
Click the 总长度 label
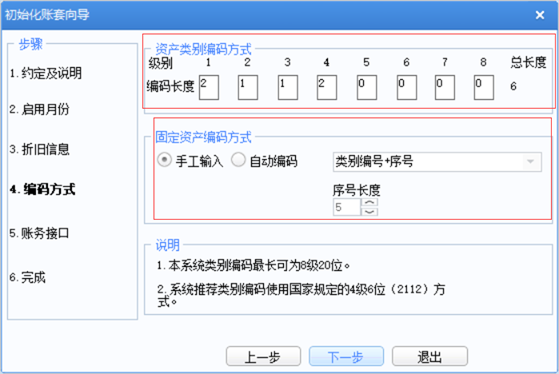pyautogui.click(x=528, y=62)
